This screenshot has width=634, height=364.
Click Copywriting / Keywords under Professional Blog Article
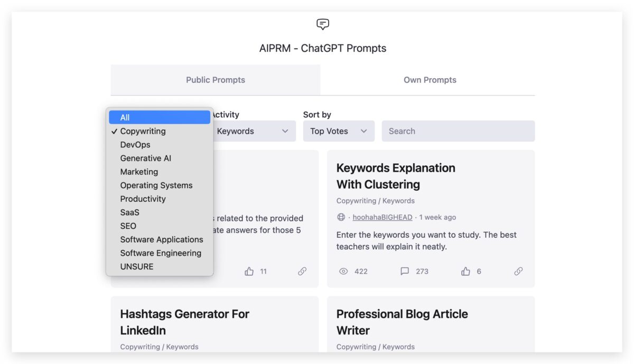(x=376, y=347)
